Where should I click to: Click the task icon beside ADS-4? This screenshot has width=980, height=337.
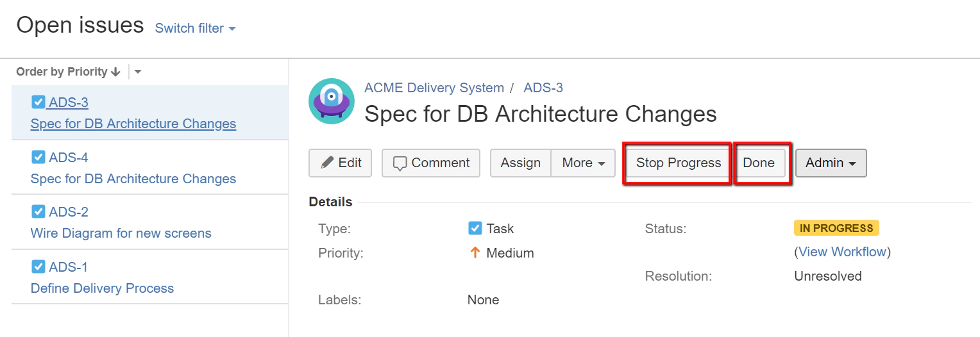pos(38,158)
